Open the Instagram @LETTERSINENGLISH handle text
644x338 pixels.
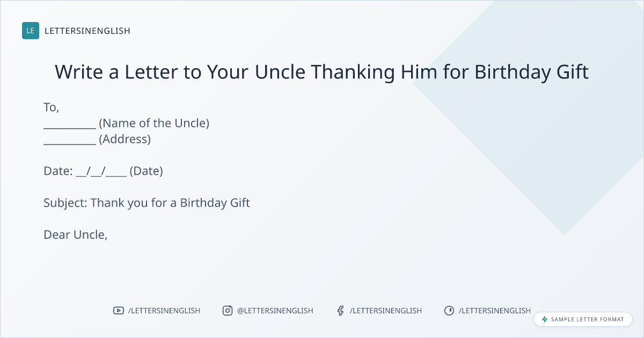(x=275, y=311)
